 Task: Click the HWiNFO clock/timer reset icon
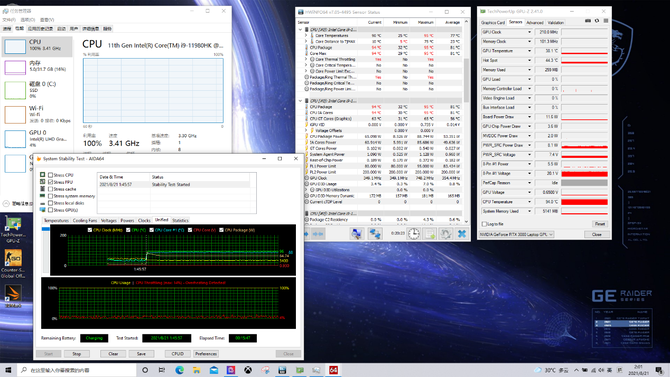[414, 233]
